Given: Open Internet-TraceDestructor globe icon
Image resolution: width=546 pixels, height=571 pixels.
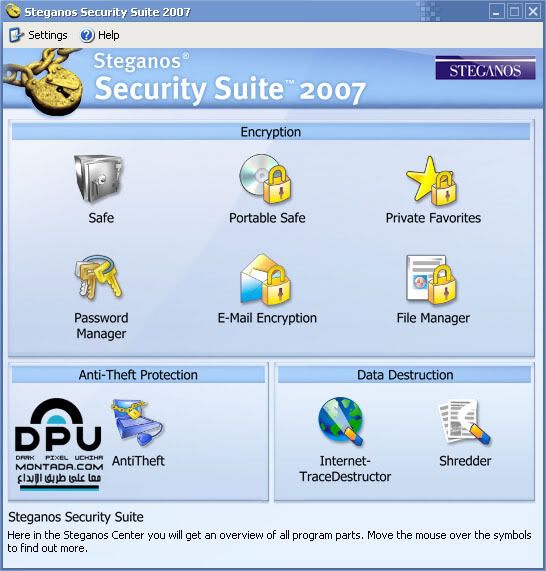Looking at the screenshot, I should tap(341, 421).
